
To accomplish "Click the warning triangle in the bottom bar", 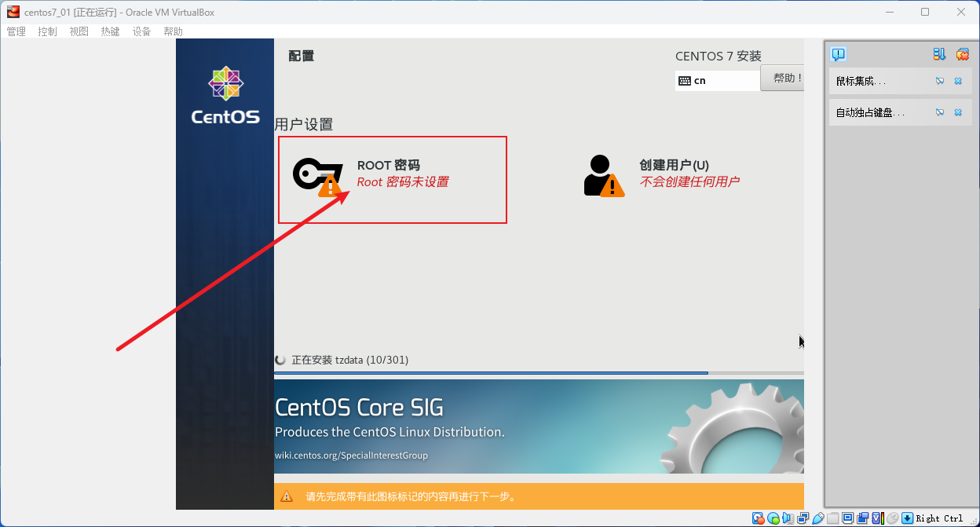I will click(287, 496).
